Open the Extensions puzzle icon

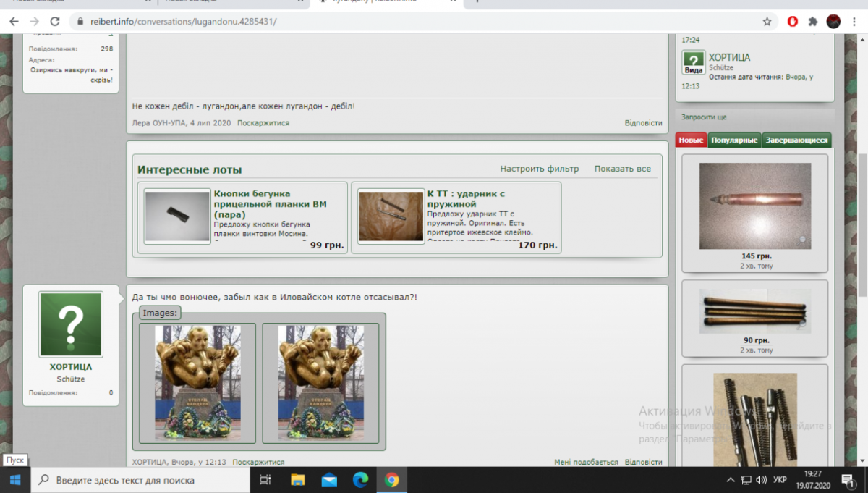(813, 22)
